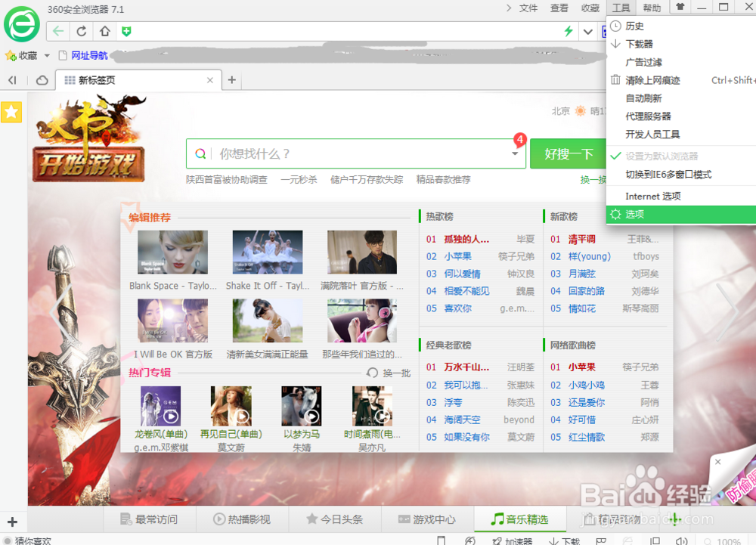Viewport: 756px width, 545px height.
Task: Click the skin shirt icon in title bar
Action: (x=680, y=7)
